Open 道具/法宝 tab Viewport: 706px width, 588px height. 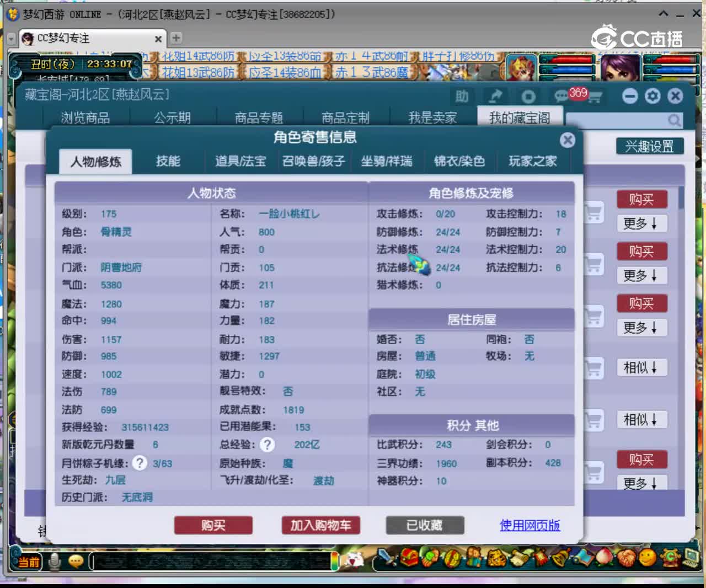tap(240, 161)
